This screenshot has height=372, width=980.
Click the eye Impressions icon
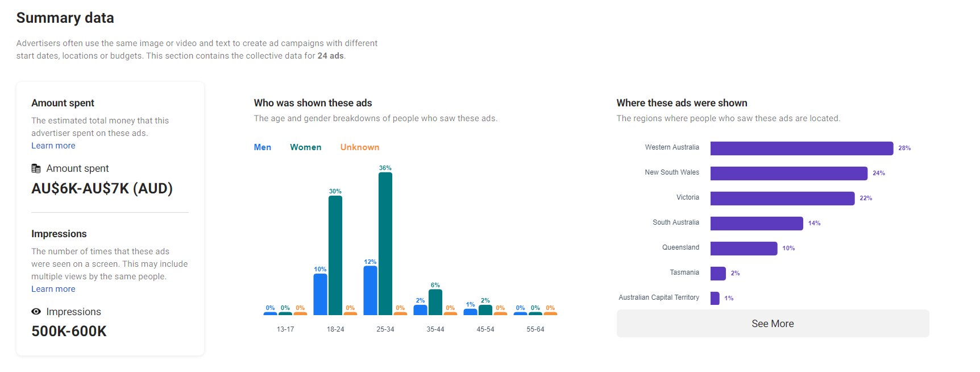point(36,311)
